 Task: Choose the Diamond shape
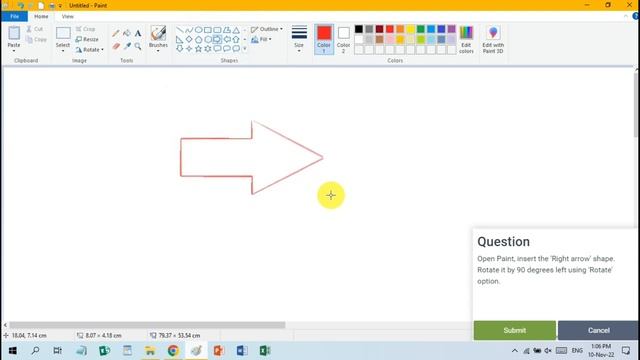tap(189, 40)
